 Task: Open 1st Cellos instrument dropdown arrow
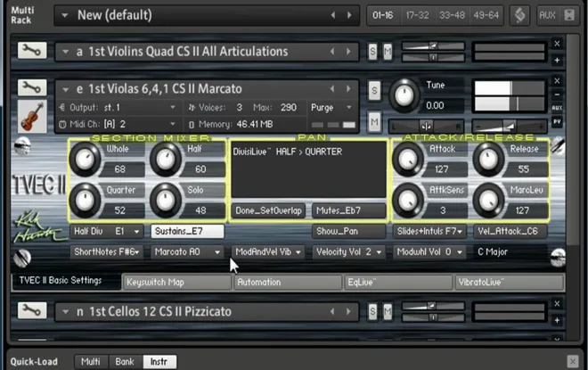[x=66, y=311]
